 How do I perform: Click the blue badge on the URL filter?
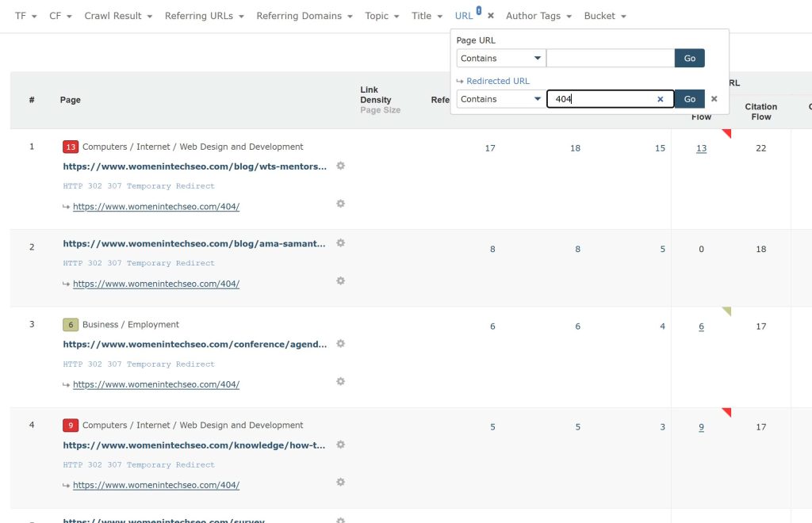tap(479, 10)
